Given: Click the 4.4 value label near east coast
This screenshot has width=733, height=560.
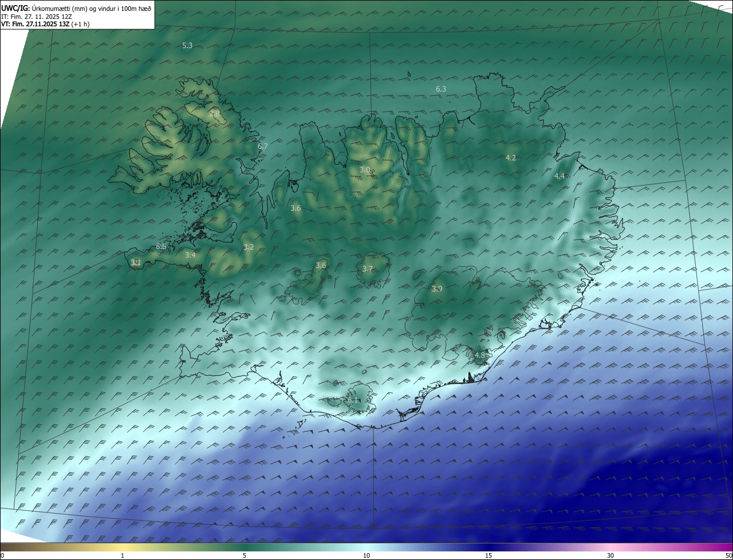Looking at the screenshot, I should coord(559,176).
